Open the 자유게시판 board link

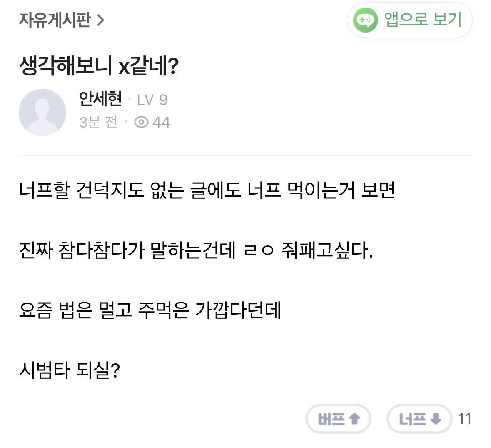pyautogui.click(x=55, y=20)
